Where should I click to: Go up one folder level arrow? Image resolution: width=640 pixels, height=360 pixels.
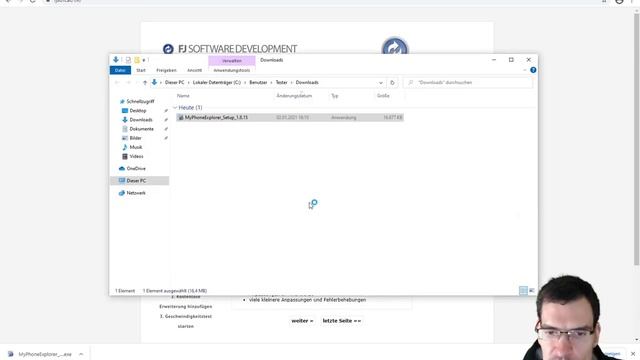pos(145,82)
